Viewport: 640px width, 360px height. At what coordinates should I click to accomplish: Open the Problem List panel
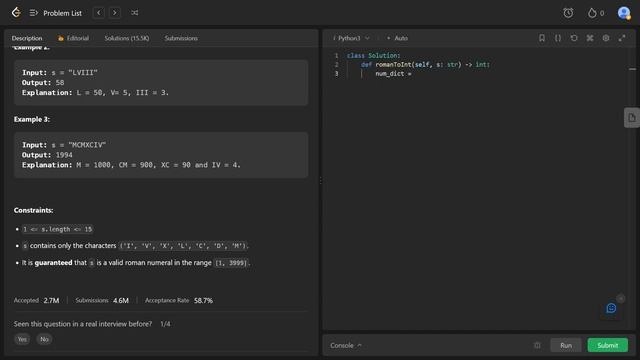click(x=56, y=13)
